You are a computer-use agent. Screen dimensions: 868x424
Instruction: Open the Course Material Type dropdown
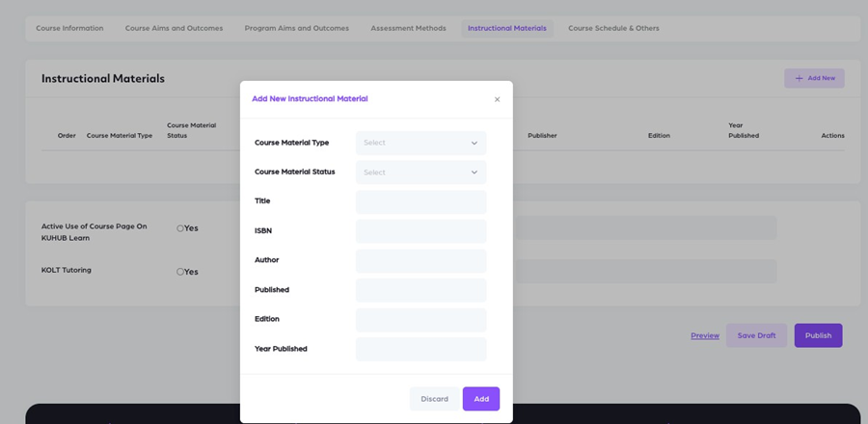420,143
